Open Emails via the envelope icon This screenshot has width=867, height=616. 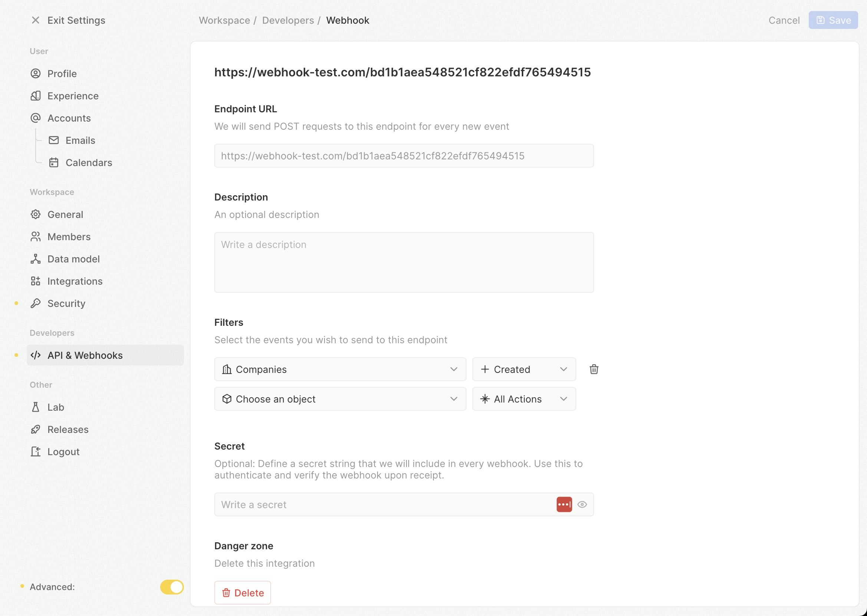pos(54,140)
